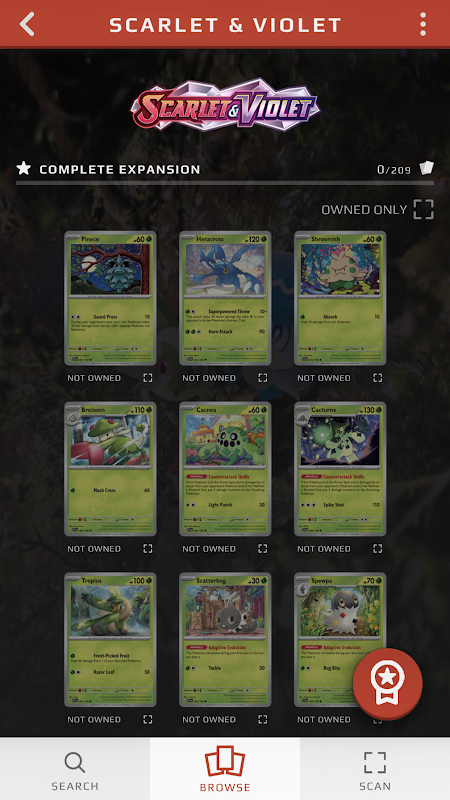Toggle ownership for the Cacturne card
450x800 pixels.
tap(377, 548)
